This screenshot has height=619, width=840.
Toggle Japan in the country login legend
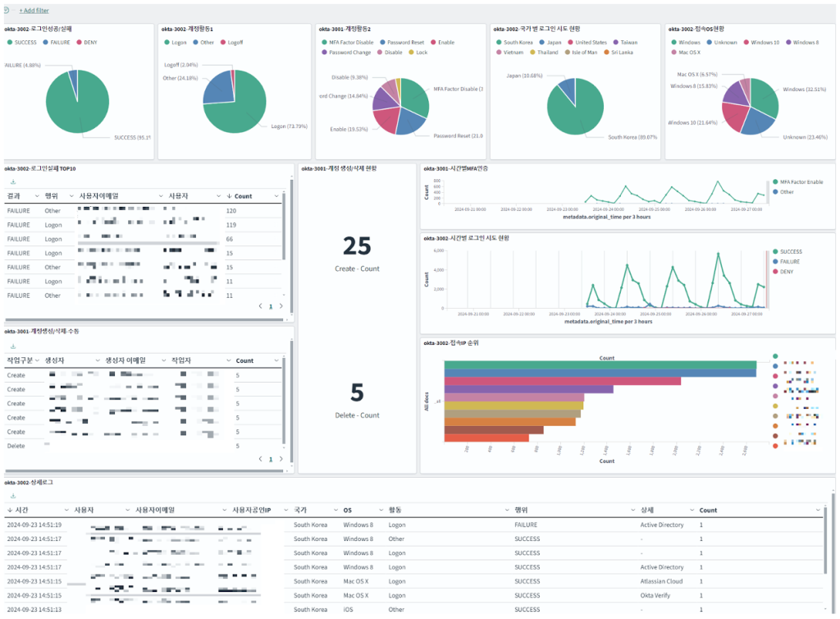coord(550,43)
